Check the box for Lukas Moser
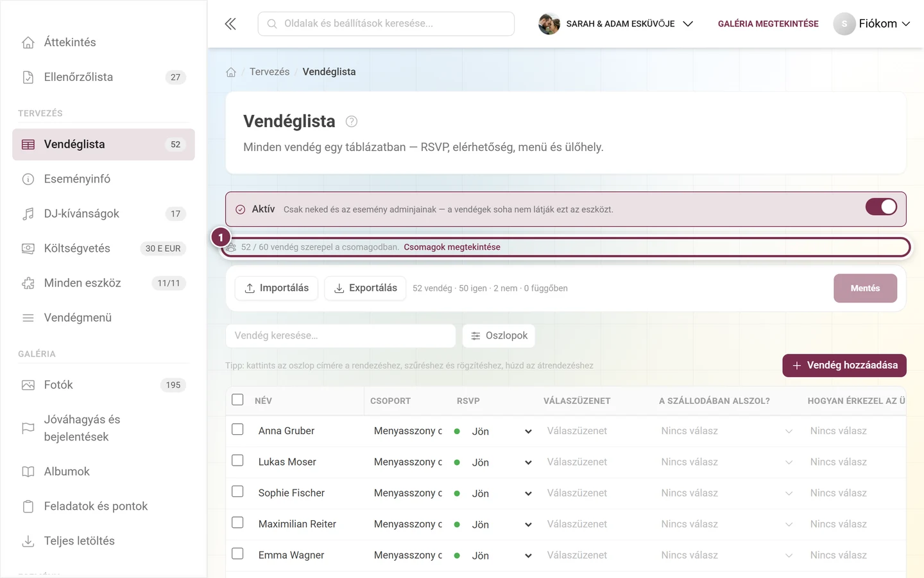The width and height of the screenshot is (924, 578). pyautogui.click(x=237, y=460)
